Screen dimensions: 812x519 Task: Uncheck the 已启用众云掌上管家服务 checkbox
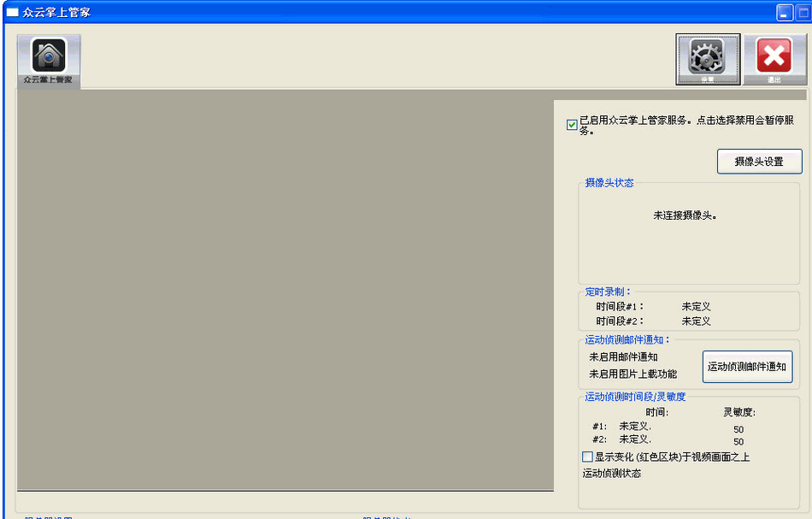point(572,125)
